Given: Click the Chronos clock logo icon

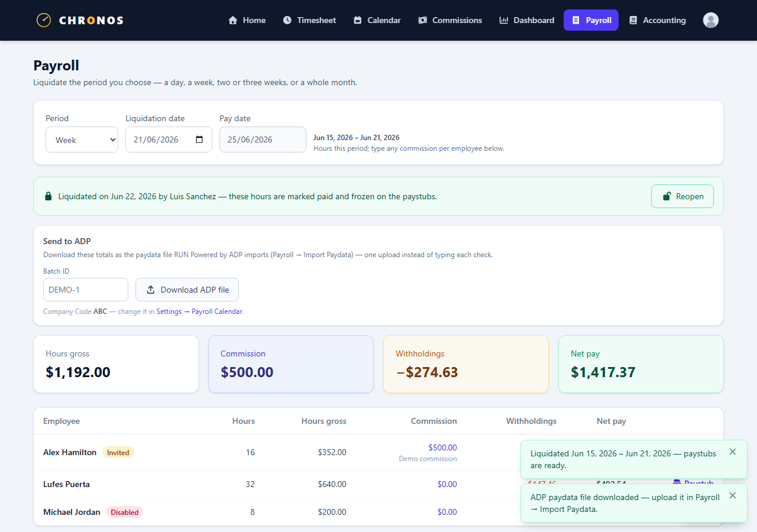Looking at the screenshot, I should coord(44,20).
